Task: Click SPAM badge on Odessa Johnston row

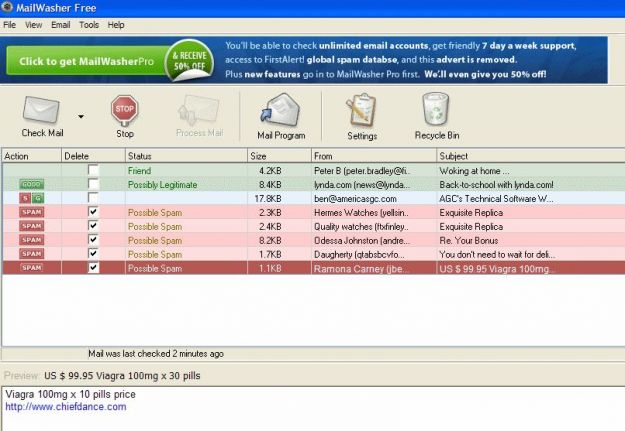Action: (x=31, y=240)
